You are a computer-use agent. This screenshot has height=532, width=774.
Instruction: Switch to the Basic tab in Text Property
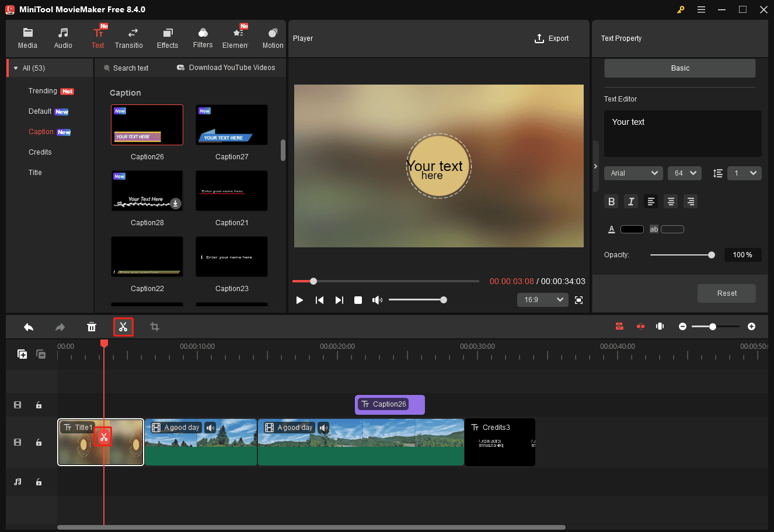pyautogui.click(x=679, y=68)
